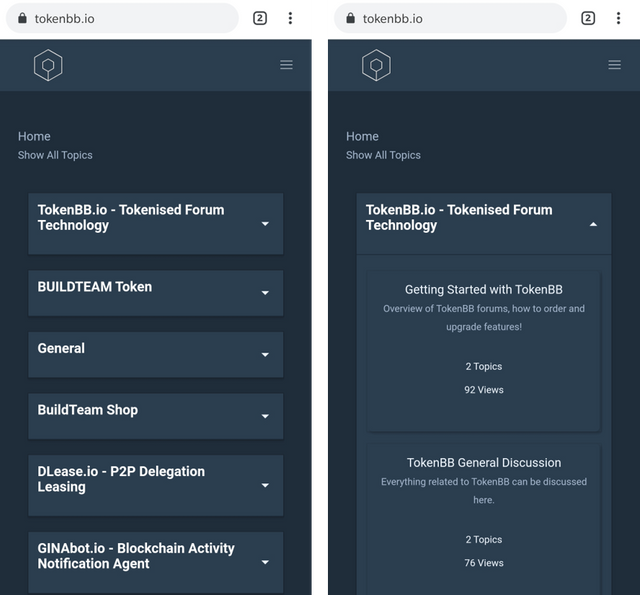Focus the left tokenbb.io address bar
The height and width of the screenshot is (595, 640).
point(122,18)
